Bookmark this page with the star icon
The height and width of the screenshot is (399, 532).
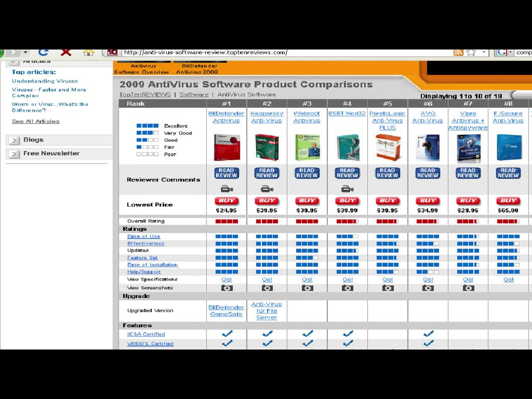tap(471, 52)
